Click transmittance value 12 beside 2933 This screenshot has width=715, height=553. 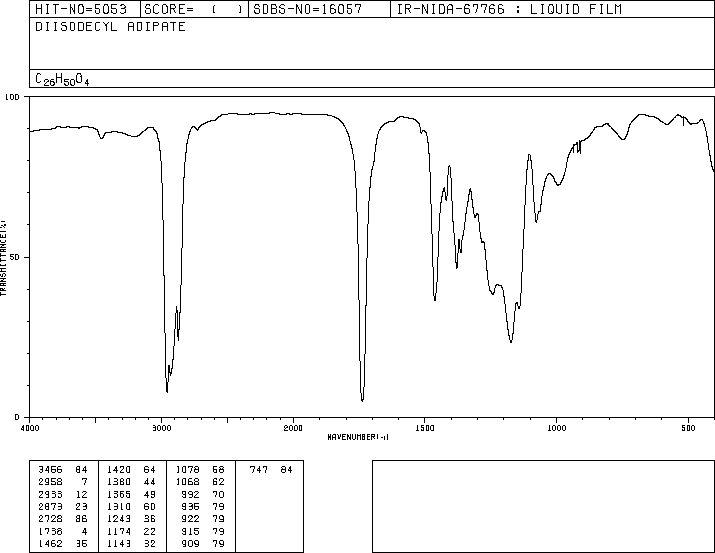click(x=81, y=494)
